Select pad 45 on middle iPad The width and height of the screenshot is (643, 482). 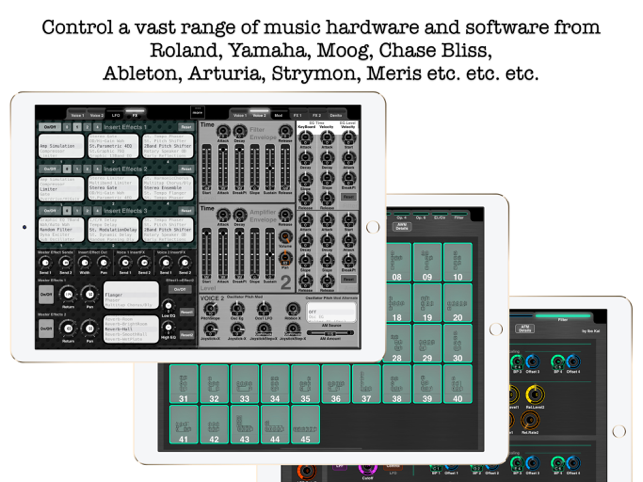[305, 425]
